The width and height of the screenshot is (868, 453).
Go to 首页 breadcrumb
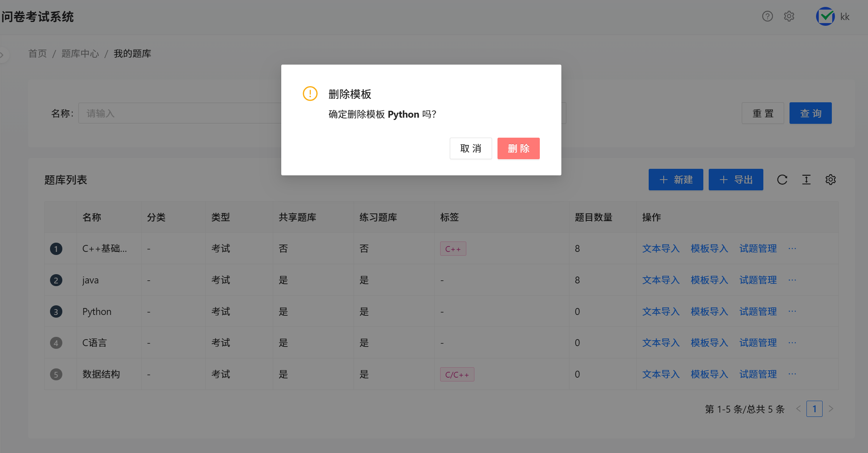pyautogui.click(x=38, y=53)
